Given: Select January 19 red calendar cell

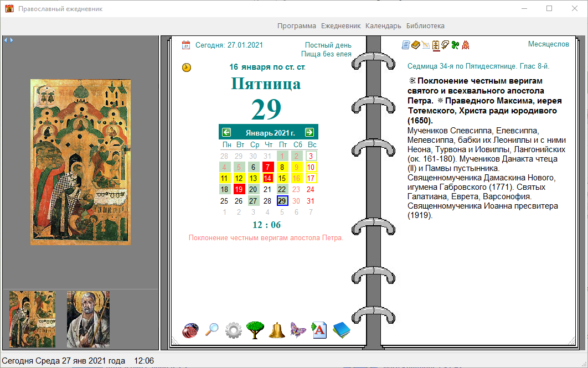Looking at the screenshot, I should point(239,189).
